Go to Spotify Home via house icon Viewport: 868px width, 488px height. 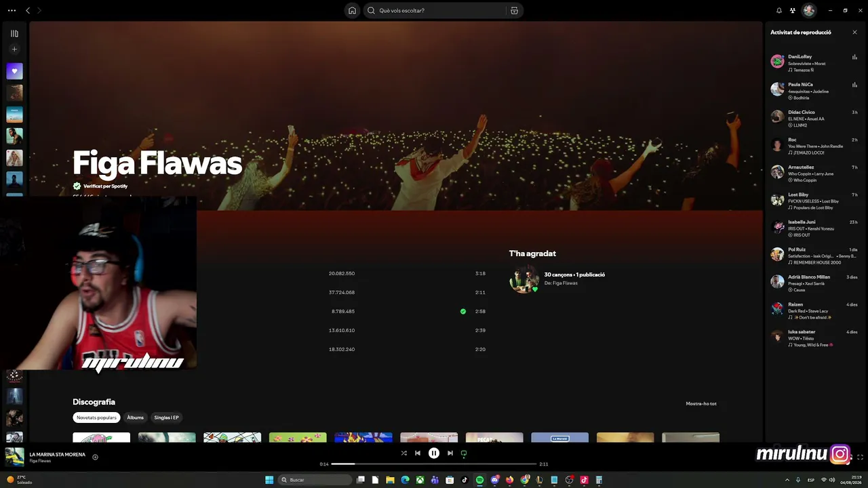352,10
